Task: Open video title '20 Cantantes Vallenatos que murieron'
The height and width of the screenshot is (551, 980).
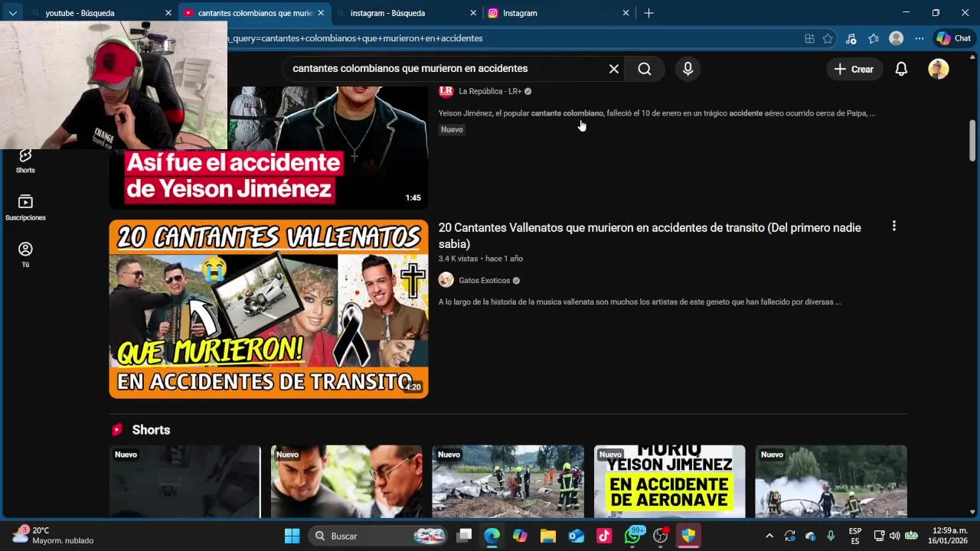Action: (x=649, y=236)
